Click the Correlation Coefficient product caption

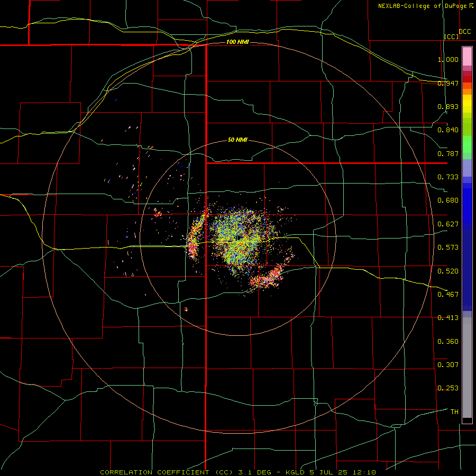click(x=238, y=472)
